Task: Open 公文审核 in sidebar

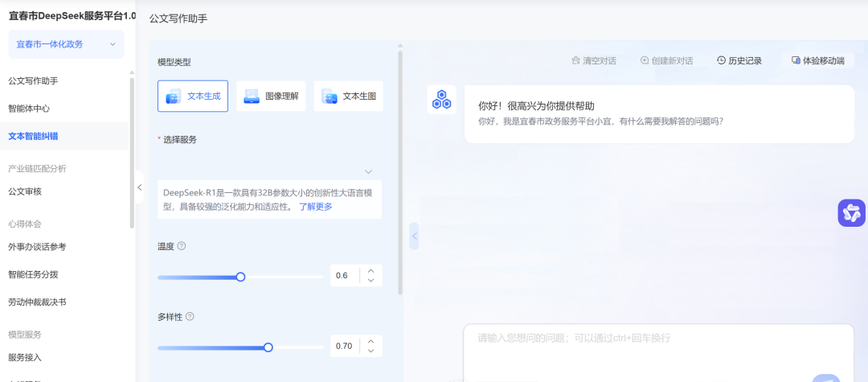Action: coord(25,191)
